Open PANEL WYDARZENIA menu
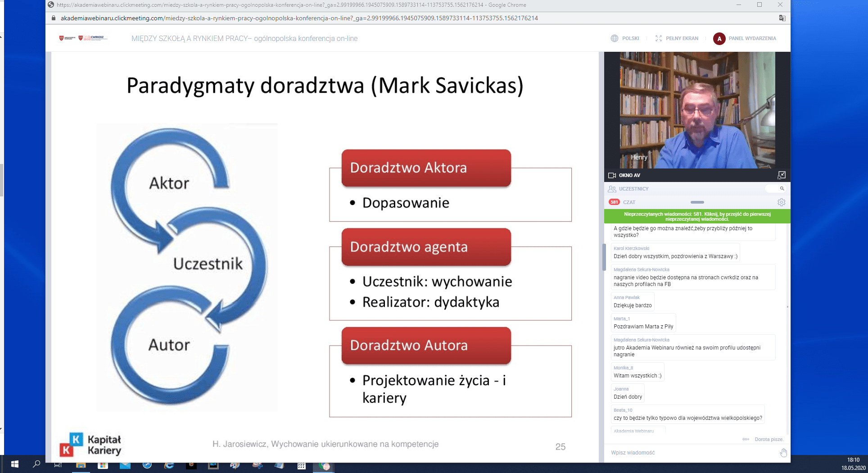Image resolution: width=868 pixels, height=473 pixels. coord(752,38)
